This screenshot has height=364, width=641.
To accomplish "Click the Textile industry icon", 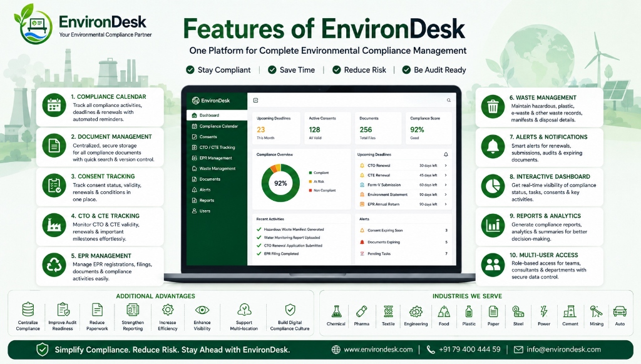I will click(388, 311).
